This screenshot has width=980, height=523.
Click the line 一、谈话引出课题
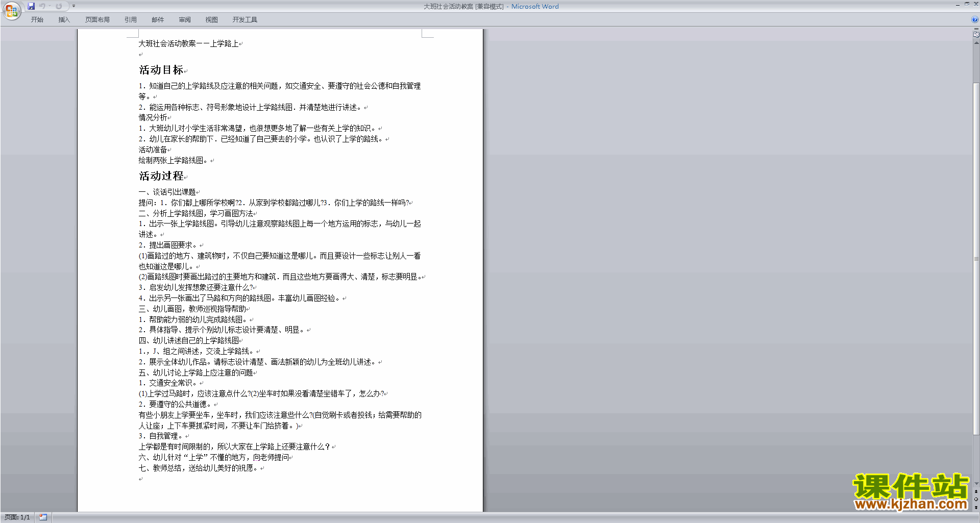[167, 192]
